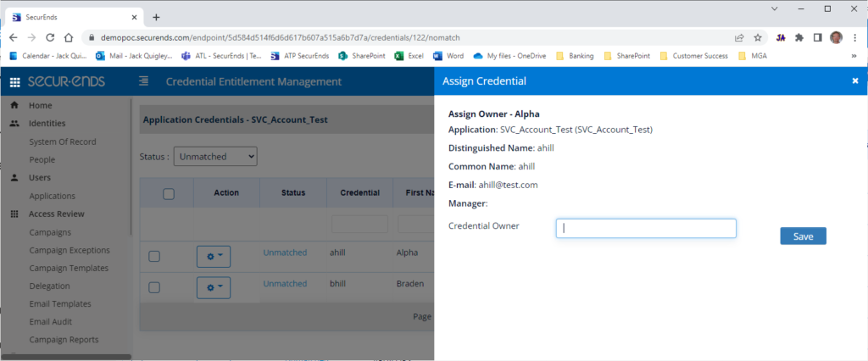The height and width of the screenshot is (361, 868).
Task: Open ATP SecurEnds bookmark
Action: 299,55
